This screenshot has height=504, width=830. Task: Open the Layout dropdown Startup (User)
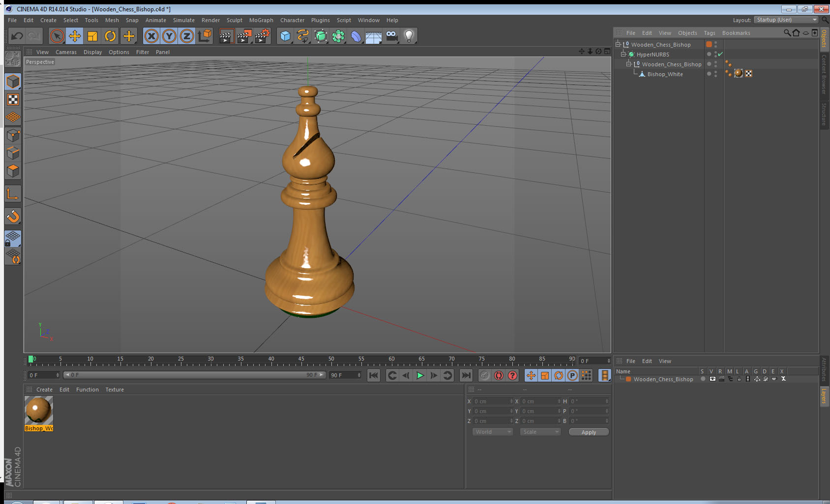[786, 20]
